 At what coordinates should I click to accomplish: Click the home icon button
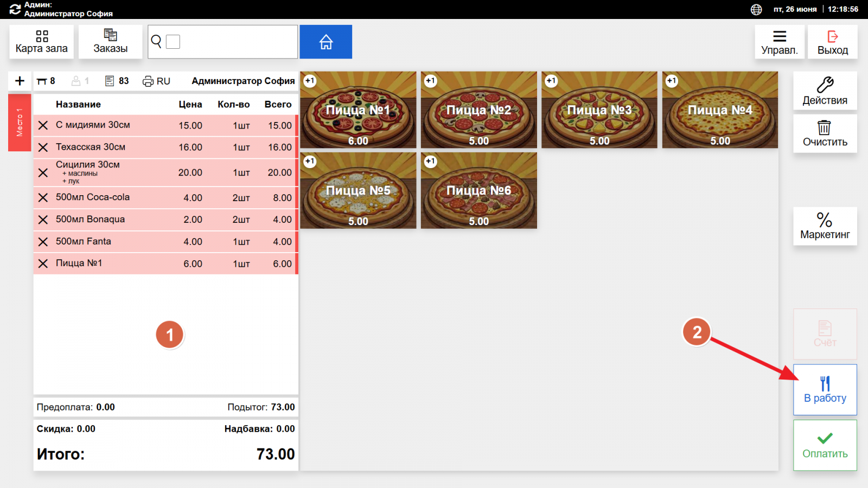[325, 42]
